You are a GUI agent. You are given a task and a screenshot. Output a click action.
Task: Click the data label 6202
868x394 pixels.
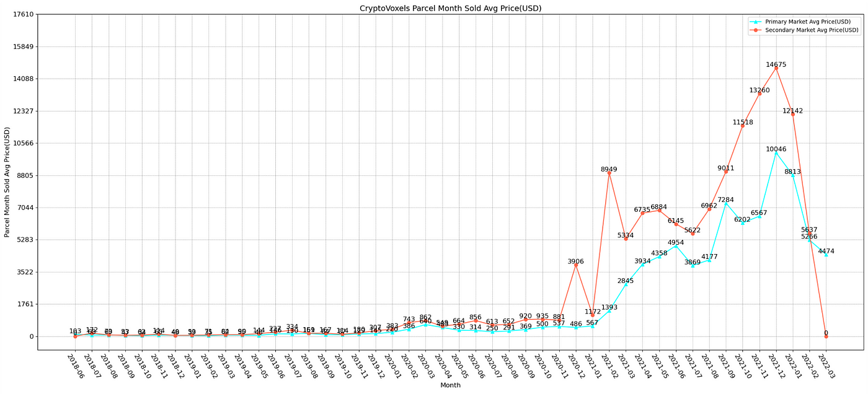(x=742, y=219)
